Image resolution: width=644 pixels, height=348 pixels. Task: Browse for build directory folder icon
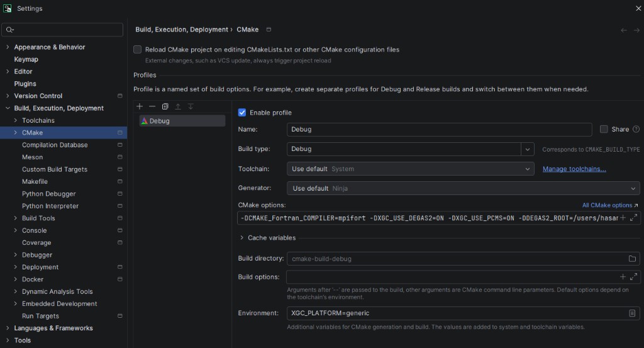632,259
